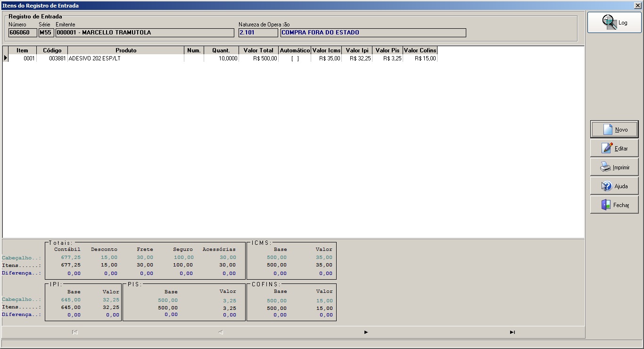Click the Num. column header
Image resolution: width=644 pixels, height=349 pixels.
pyautogui.click(x=194, y=50)
